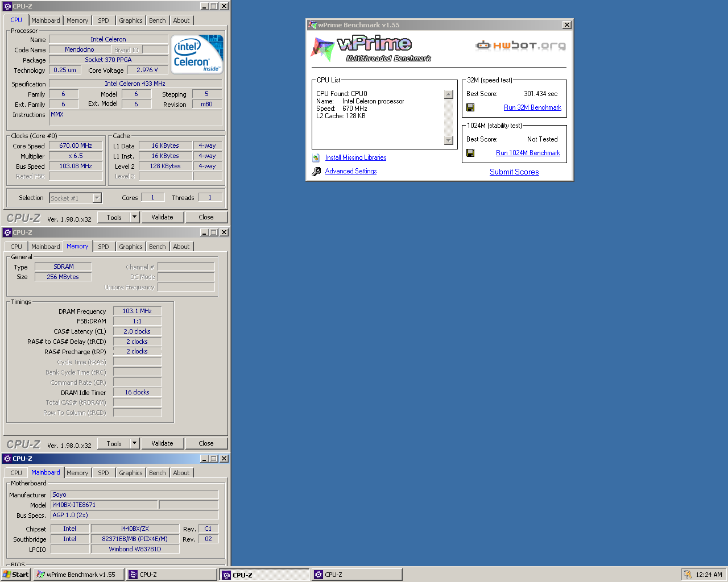Activate the last CPU-Z taskbar button
This screenshot has height=582, width=728.
[x=357, y=575]
